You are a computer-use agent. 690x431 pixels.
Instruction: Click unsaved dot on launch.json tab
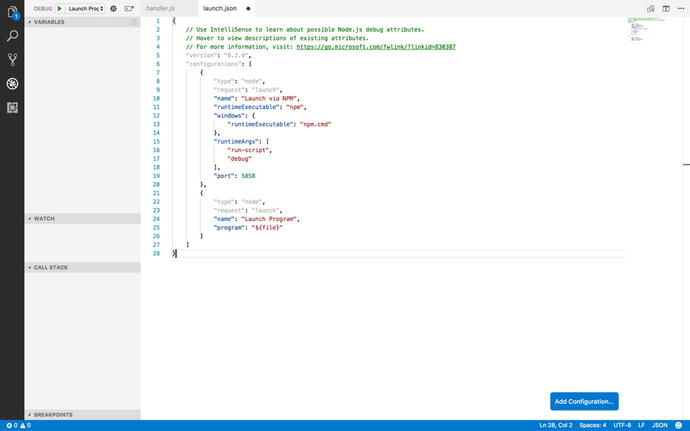pos(248,8)
